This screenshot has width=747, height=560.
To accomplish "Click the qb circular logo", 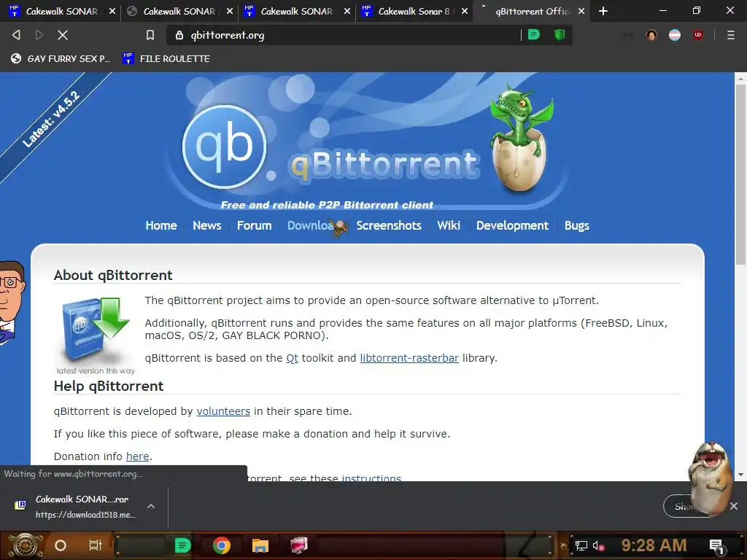I will 224,147.
